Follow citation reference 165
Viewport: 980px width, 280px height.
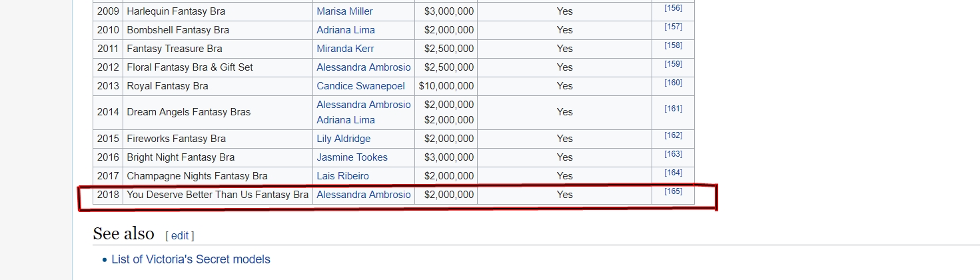click(673, 191)
